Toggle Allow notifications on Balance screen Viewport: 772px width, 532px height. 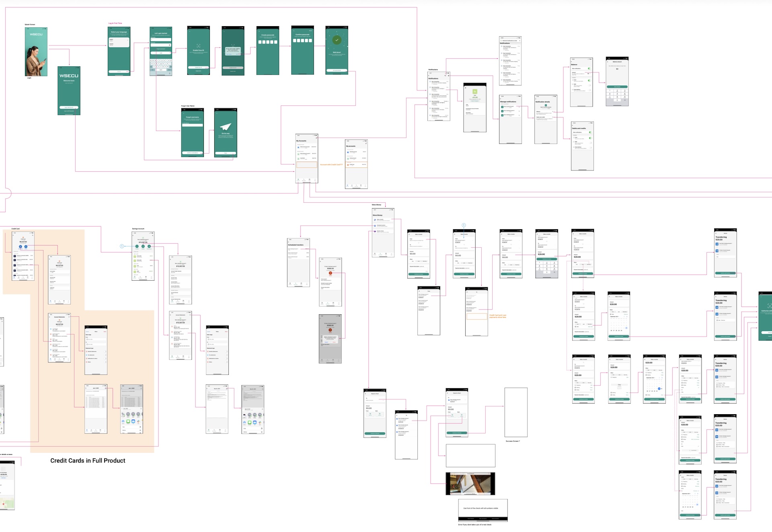tap(589, 68)
